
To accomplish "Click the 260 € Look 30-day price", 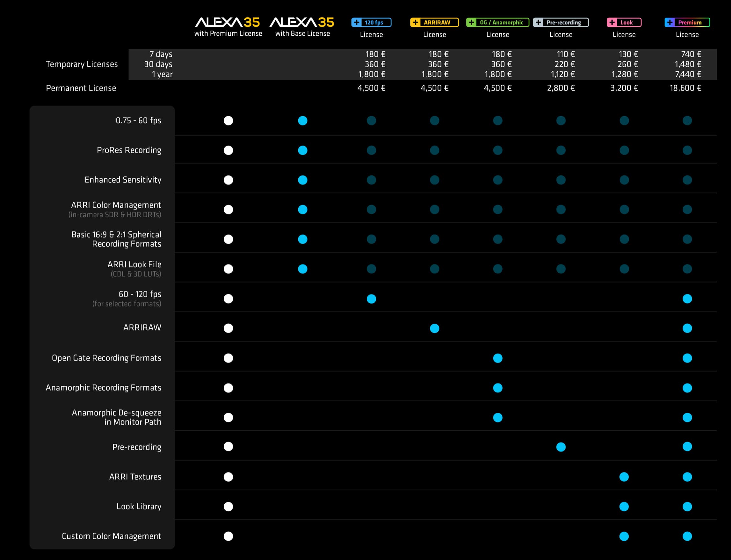I will (x=628, y=64).
